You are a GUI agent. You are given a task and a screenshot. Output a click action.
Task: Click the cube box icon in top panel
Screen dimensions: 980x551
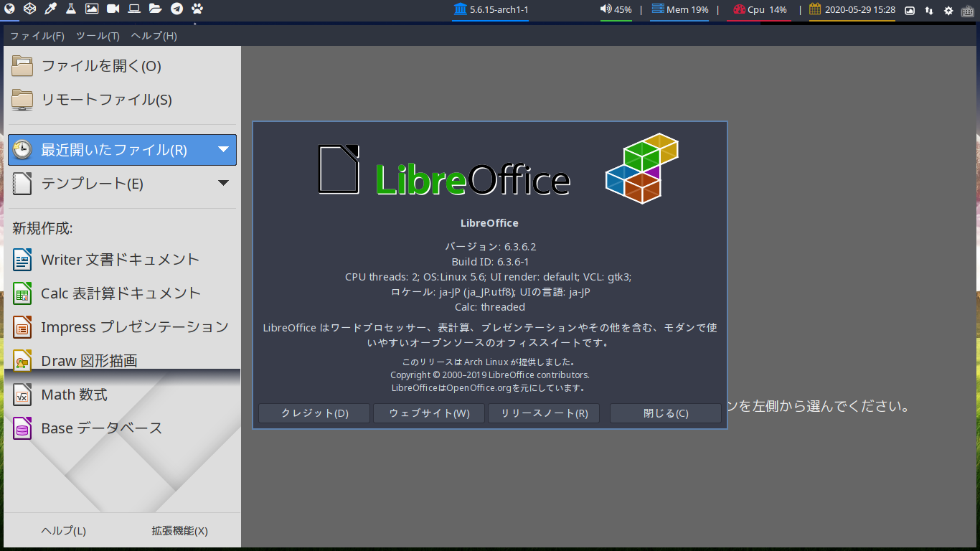pos(29,9)
